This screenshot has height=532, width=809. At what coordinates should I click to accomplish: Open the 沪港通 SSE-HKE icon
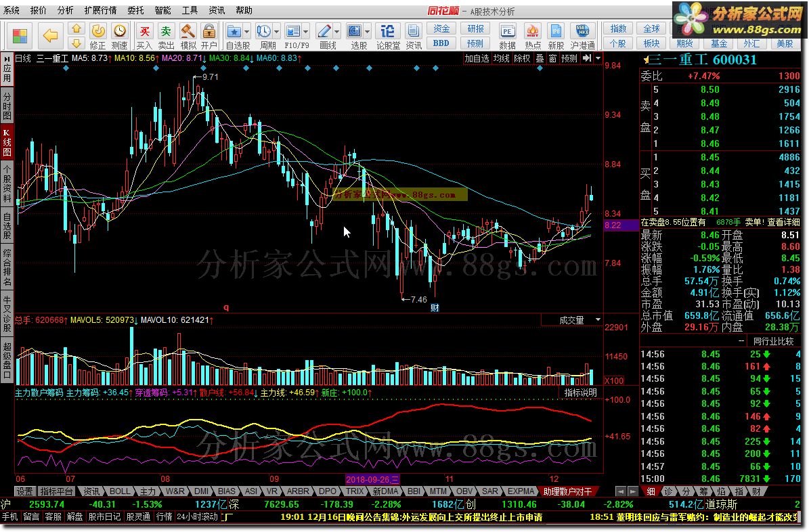(x=582, y=37)
